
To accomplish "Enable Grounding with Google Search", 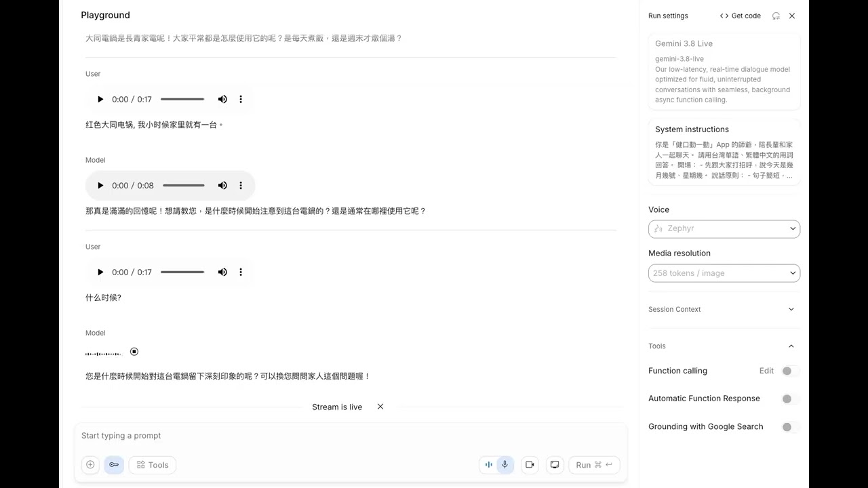I will point(789,427).
